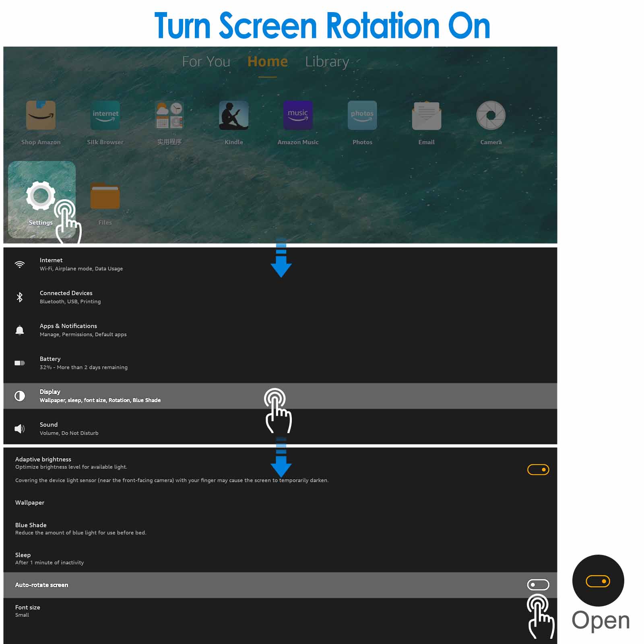Open the Kindle reading app

tap(233, 116)
